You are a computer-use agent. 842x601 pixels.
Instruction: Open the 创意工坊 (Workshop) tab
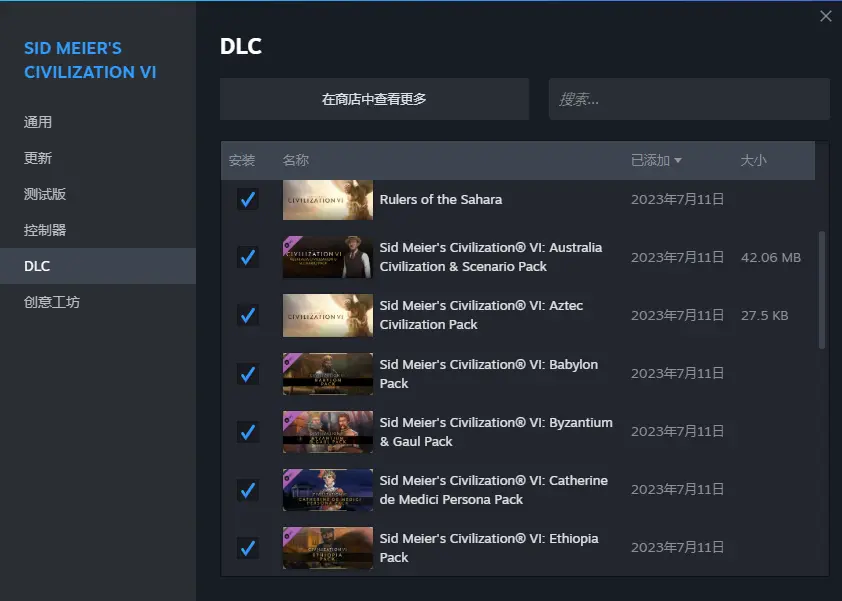click(98, 302)
